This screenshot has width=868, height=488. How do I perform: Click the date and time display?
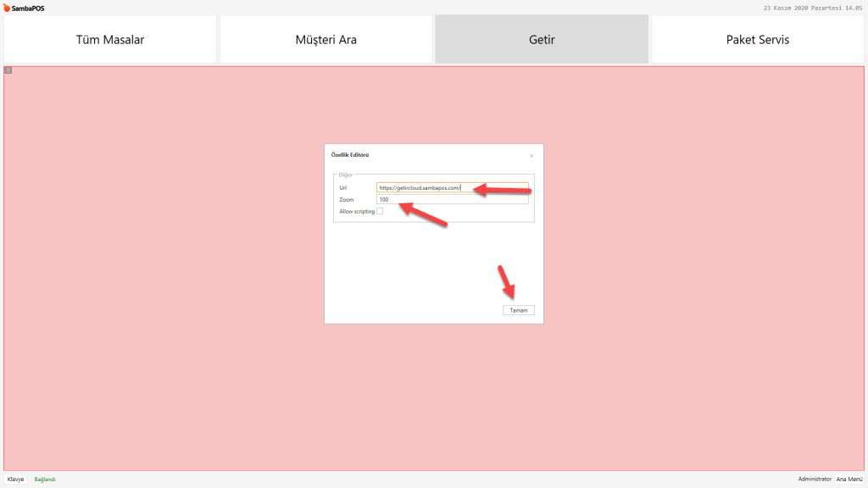(x=812, y=8)
